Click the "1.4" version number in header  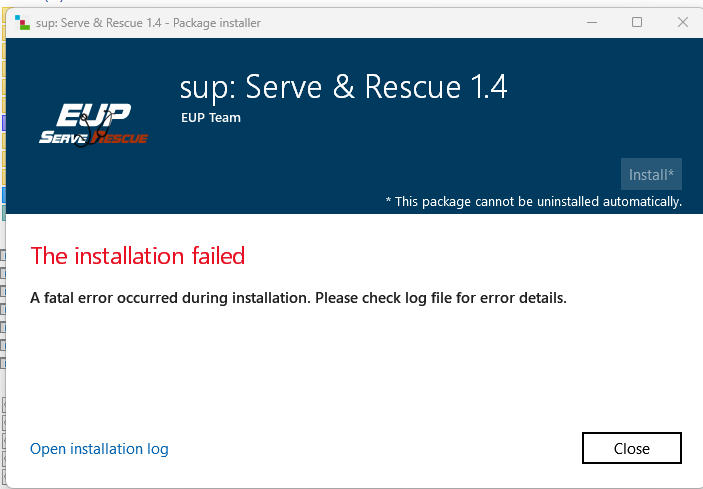tap(485, 88)
